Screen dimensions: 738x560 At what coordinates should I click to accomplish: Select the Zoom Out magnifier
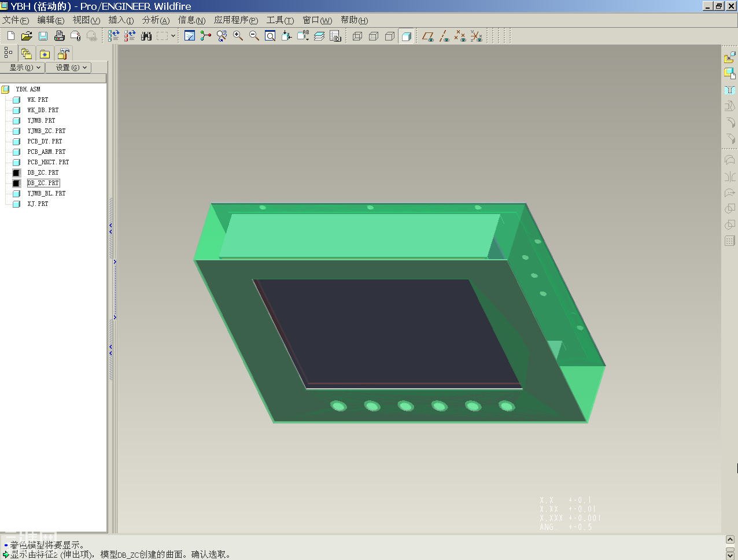[x=254, y=36]
